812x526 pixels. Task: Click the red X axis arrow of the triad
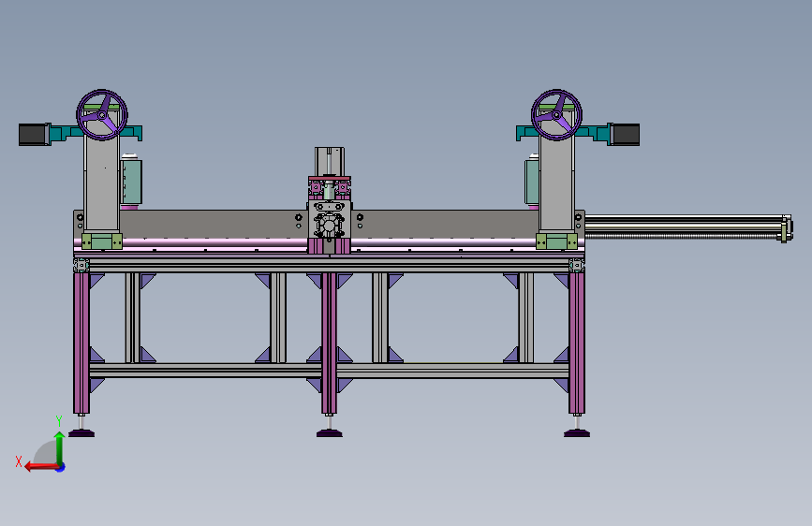click(x=40, y=467)
